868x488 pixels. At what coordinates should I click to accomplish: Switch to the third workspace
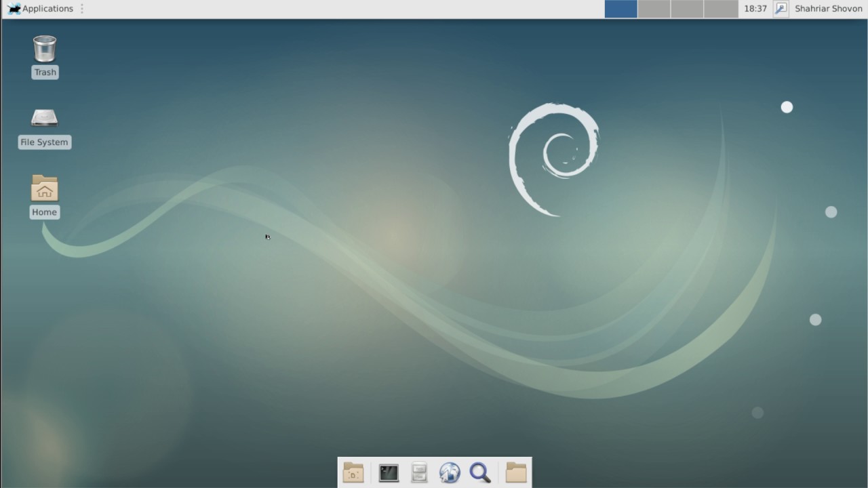(x=687, y=9)
